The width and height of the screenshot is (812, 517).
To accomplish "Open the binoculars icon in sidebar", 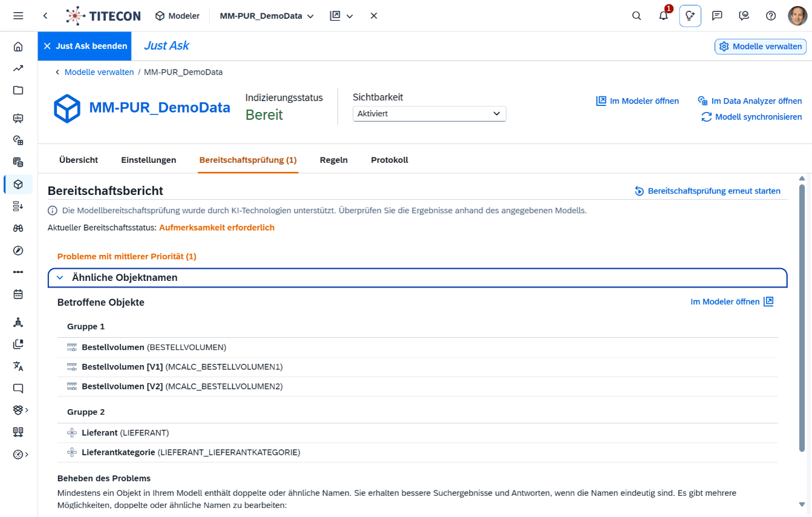I will [18, 228].
